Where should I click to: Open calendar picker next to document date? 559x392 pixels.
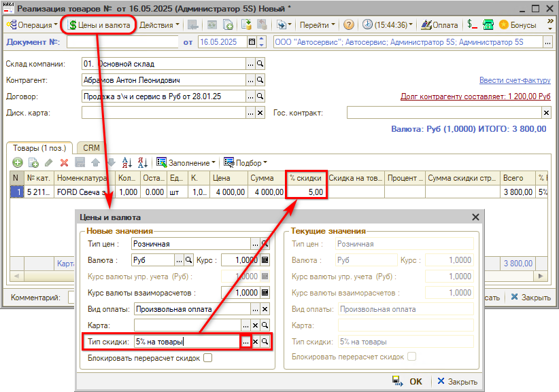pyautogui.click(x=252, y=43)
